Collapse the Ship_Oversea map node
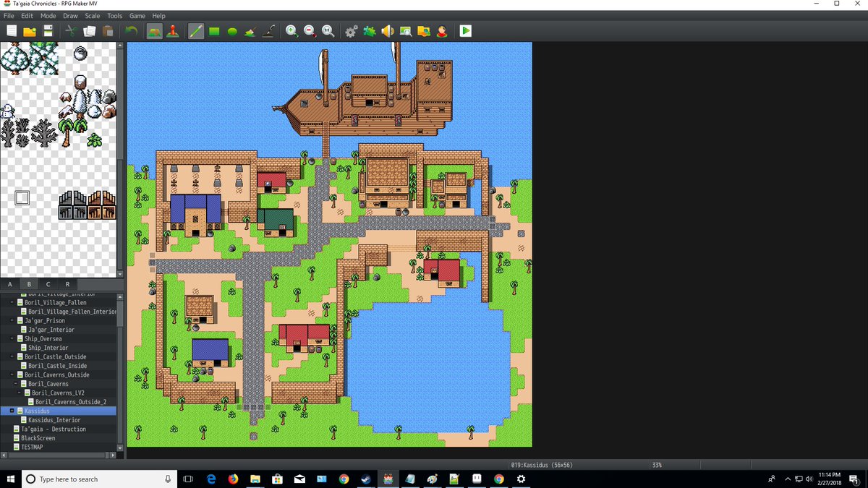Image resolution: width=868 pixels, height=488 pixels. click(x=12, y=338)
